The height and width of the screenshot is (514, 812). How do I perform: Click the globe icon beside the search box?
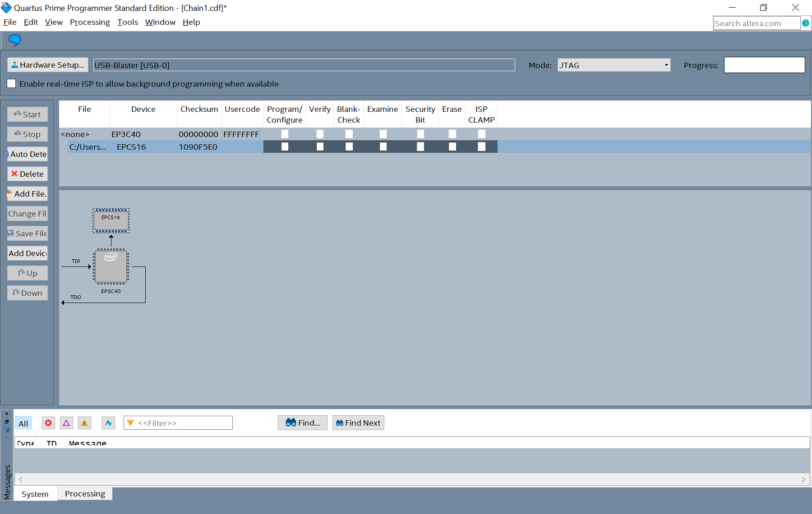click(x=805, y=23)
